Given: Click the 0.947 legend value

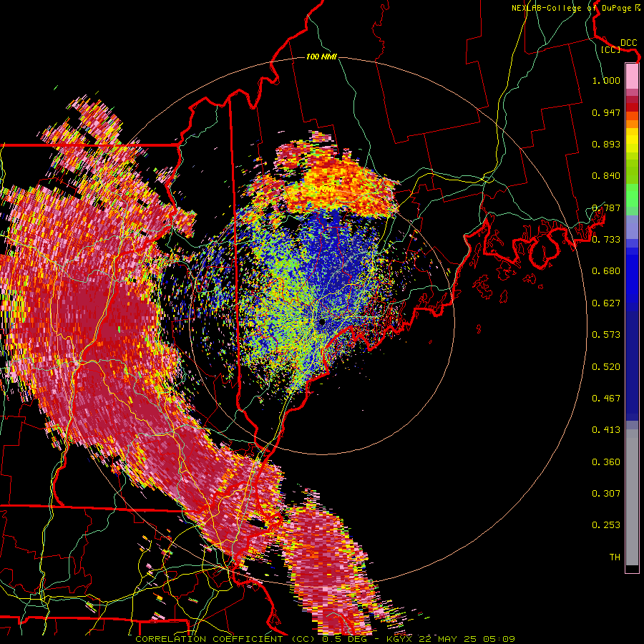Looking at the screenshot, I should tap(606, 112).
